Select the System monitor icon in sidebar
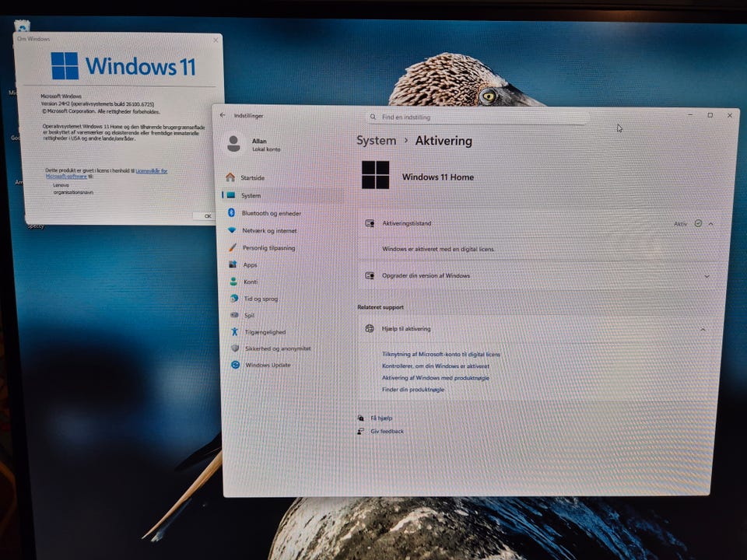This screenshot has width=747, height=560. (230, 195)
